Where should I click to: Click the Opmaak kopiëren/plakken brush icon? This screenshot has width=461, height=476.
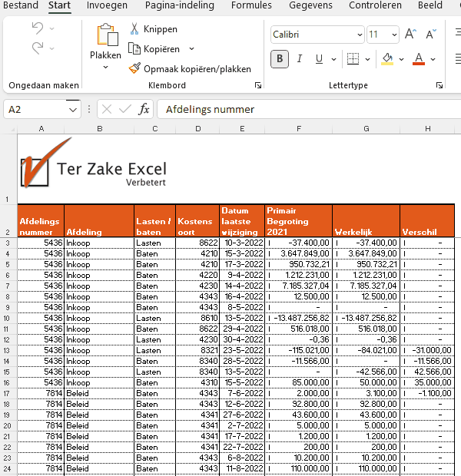(134, 68)
